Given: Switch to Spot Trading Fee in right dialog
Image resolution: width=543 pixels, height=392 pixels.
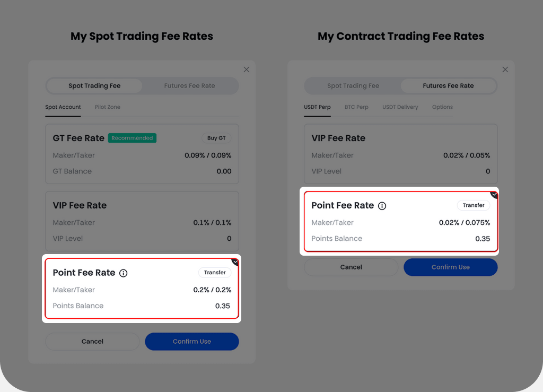Looking at the screenshot, I should point(353,86).
